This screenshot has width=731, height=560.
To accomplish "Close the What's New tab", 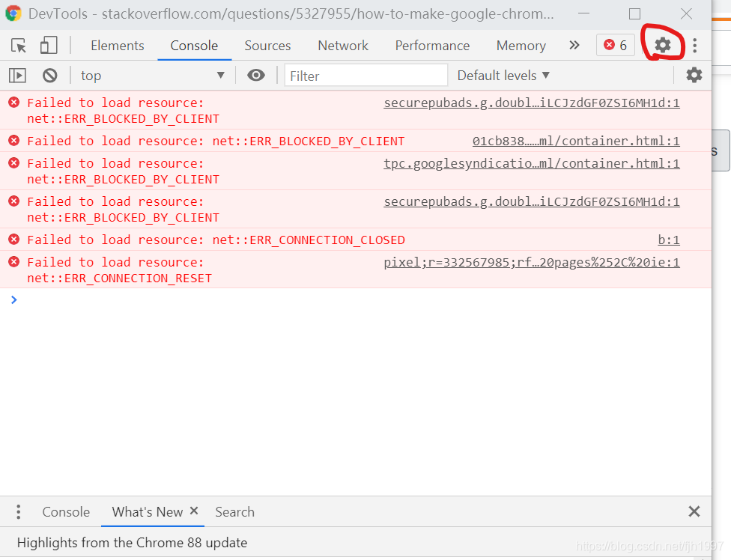I will [194, 511].
